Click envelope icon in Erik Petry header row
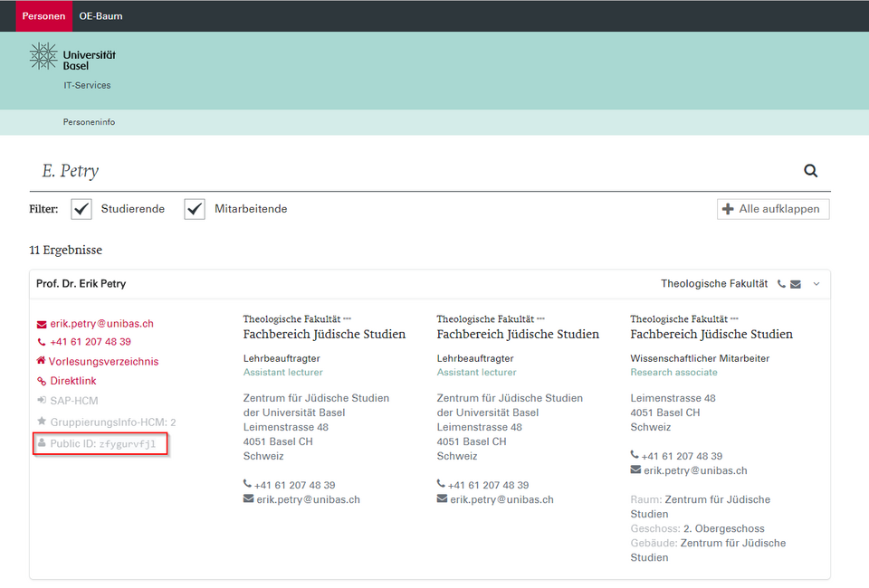 point(796,285)
